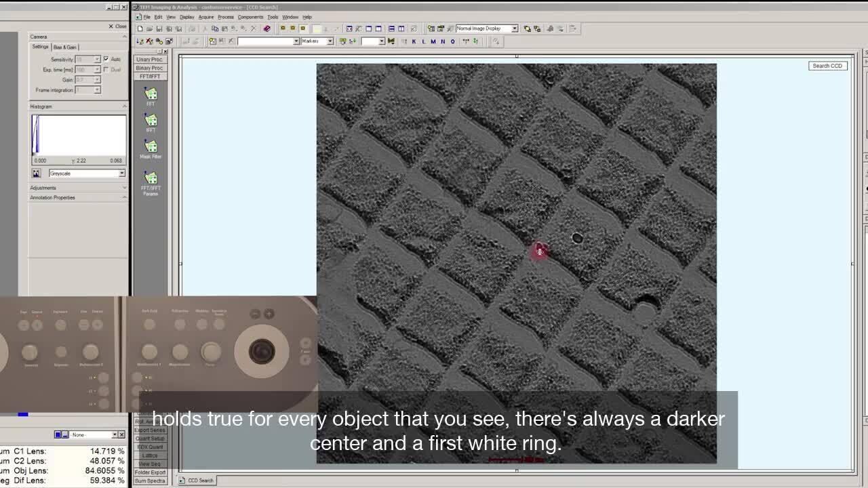Click the New document toolbar icon

[x=140, y=28]
